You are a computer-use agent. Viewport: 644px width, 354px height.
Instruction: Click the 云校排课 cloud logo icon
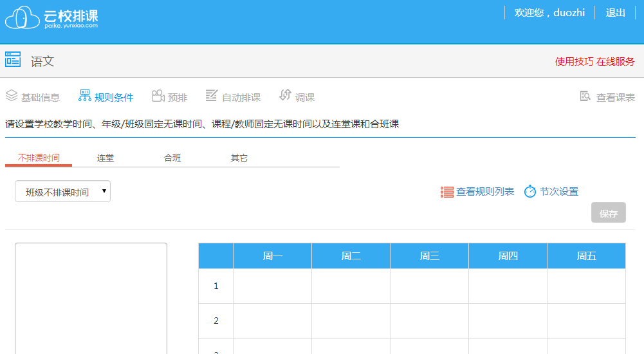click(23, 17)
